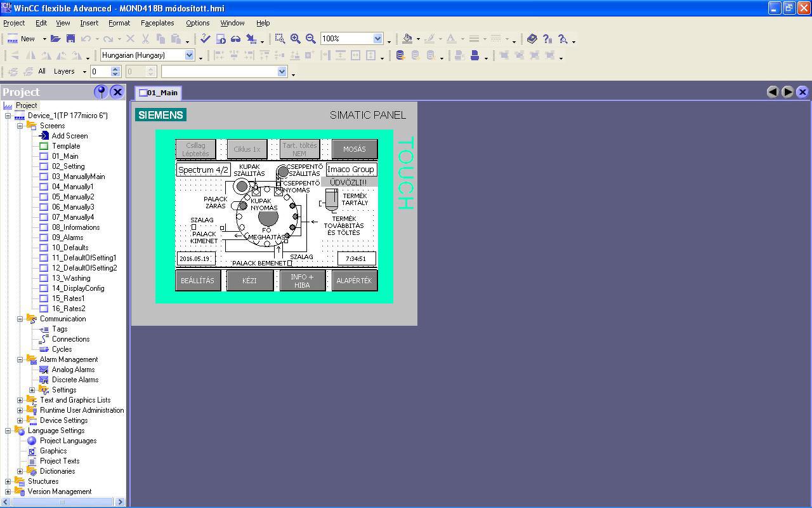Open the Edit menu
The height and width of the screenshot is (508, 812).
(x=41, y=23)
